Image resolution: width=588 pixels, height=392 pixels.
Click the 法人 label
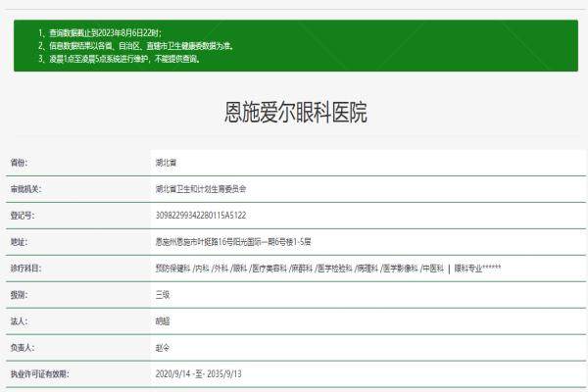click(x=19, y=321)
